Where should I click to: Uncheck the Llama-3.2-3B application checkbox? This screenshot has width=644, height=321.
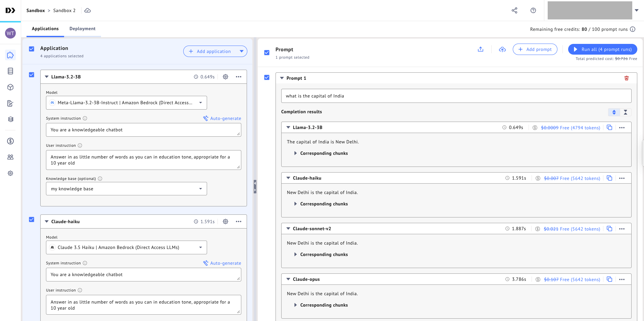[31, 75]
